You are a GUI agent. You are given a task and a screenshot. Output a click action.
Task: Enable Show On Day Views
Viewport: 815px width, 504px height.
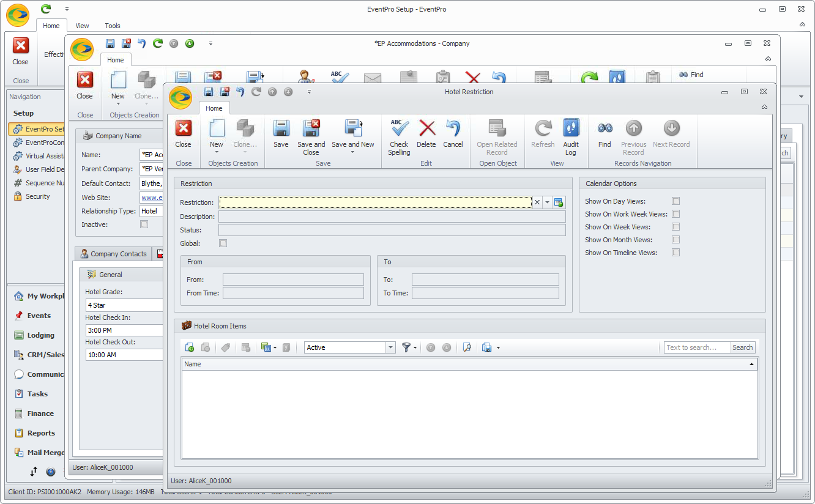676,201
